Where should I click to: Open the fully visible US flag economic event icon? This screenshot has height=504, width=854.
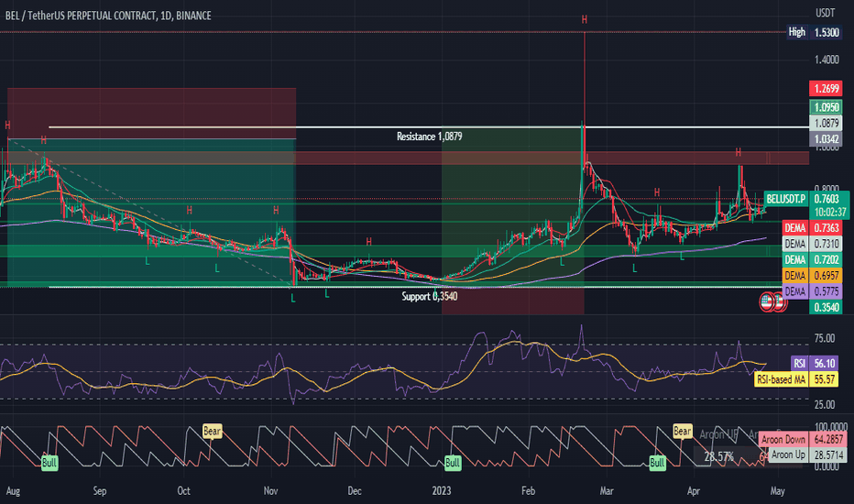[767, 301]
